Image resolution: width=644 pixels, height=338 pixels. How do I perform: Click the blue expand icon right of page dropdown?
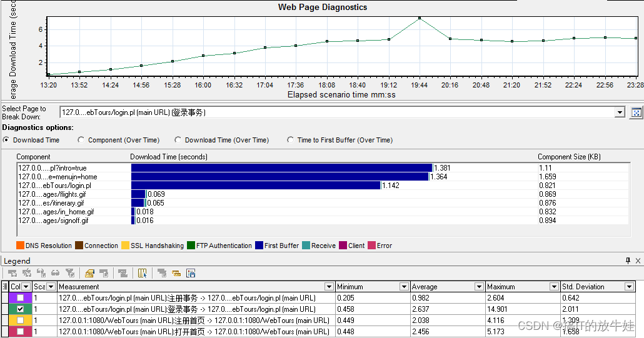tap(636, 112)
